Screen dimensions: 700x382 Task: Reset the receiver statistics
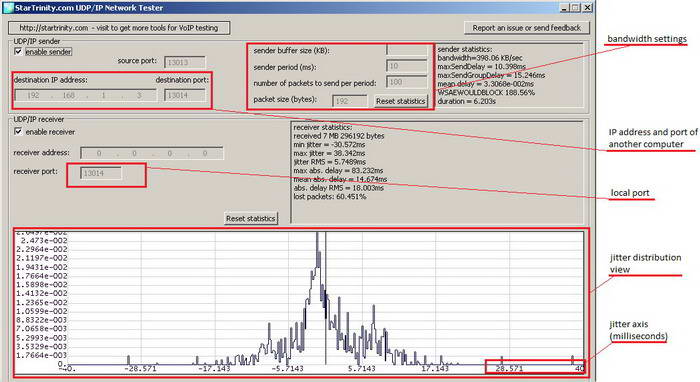click(x=250, y=218)
